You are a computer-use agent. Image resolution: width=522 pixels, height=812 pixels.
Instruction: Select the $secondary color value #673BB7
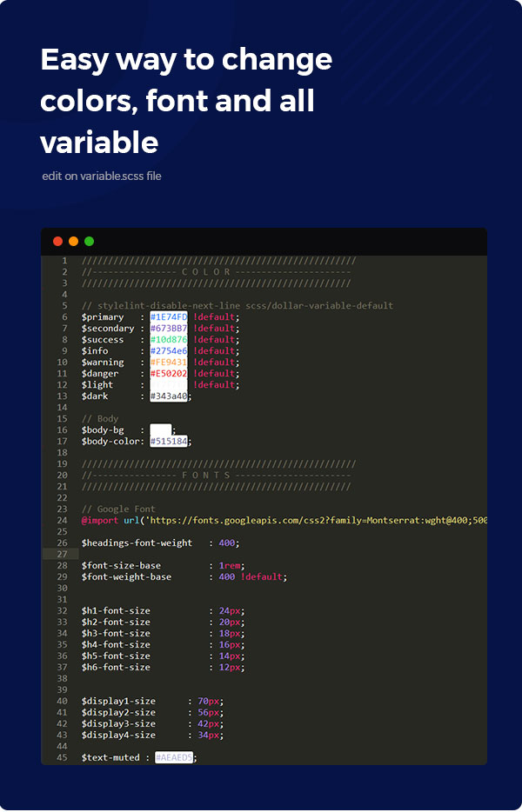(x=168, y=329)
